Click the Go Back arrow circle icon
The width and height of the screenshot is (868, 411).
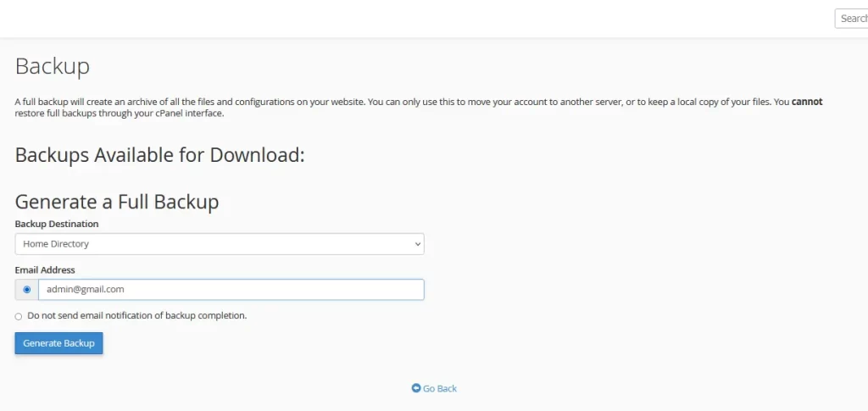[x=416, y=388]
